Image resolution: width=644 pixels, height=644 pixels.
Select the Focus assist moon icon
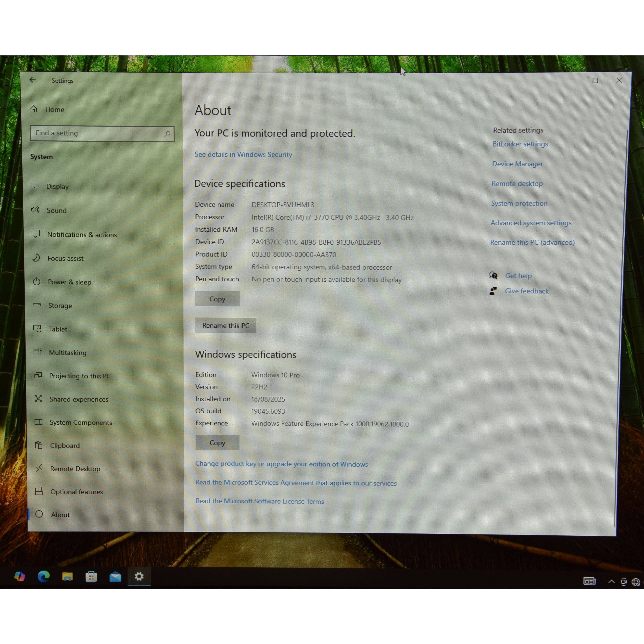(x=36, y=258)
